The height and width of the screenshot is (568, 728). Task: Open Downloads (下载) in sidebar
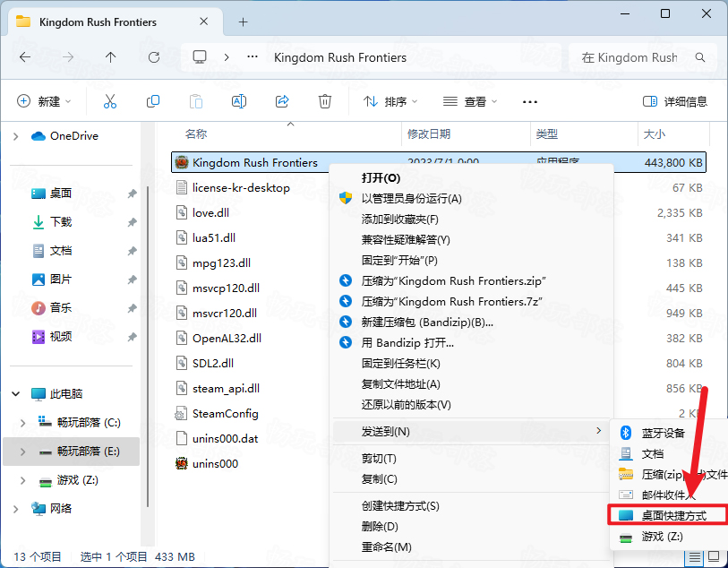(61, 222)
